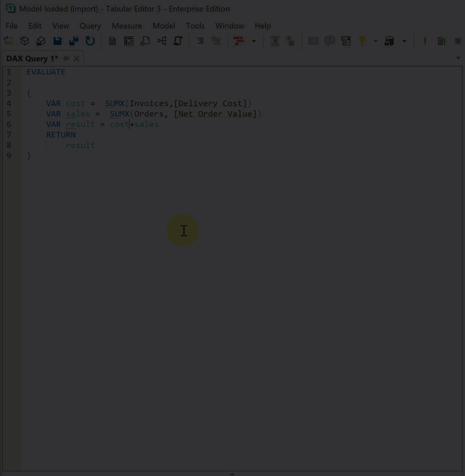Open the diagram view icon
The height and width of the screenshot is (476, 465).
coord(162,41)
